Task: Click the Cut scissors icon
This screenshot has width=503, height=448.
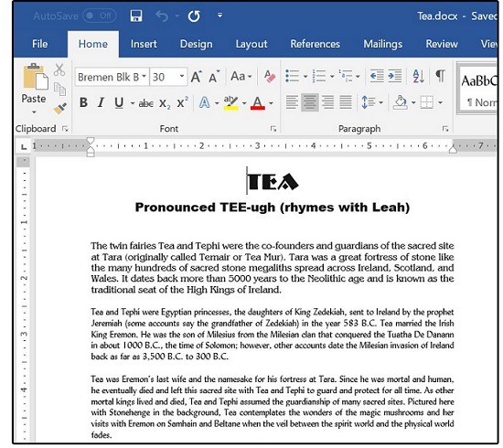Action: [59, 69]
